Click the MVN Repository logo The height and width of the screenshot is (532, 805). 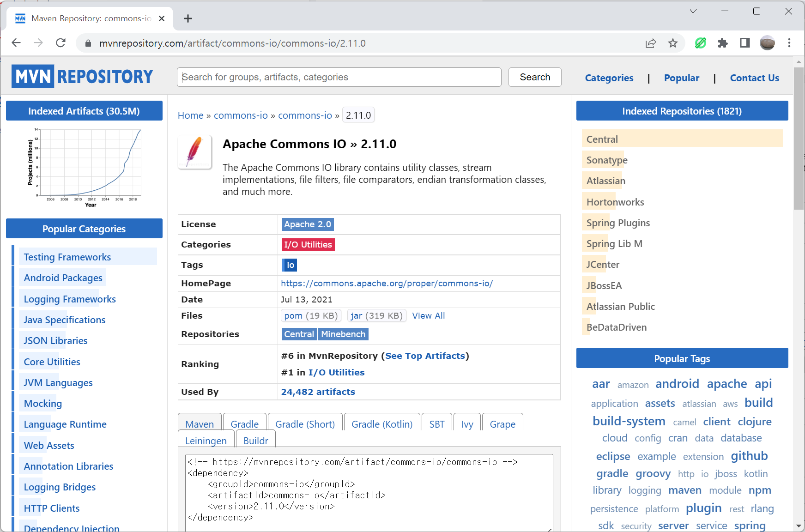(x=82, y=76)
